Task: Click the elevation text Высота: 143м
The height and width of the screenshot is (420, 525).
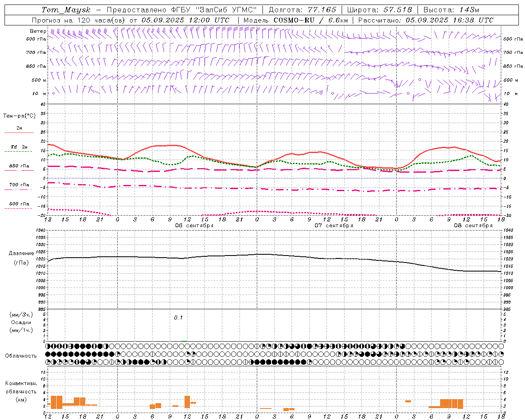Action: [451, 10]
